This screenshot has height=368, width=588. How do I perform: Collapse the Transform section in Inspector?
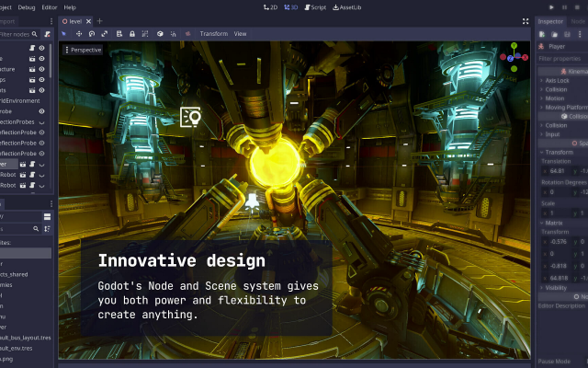557,152
